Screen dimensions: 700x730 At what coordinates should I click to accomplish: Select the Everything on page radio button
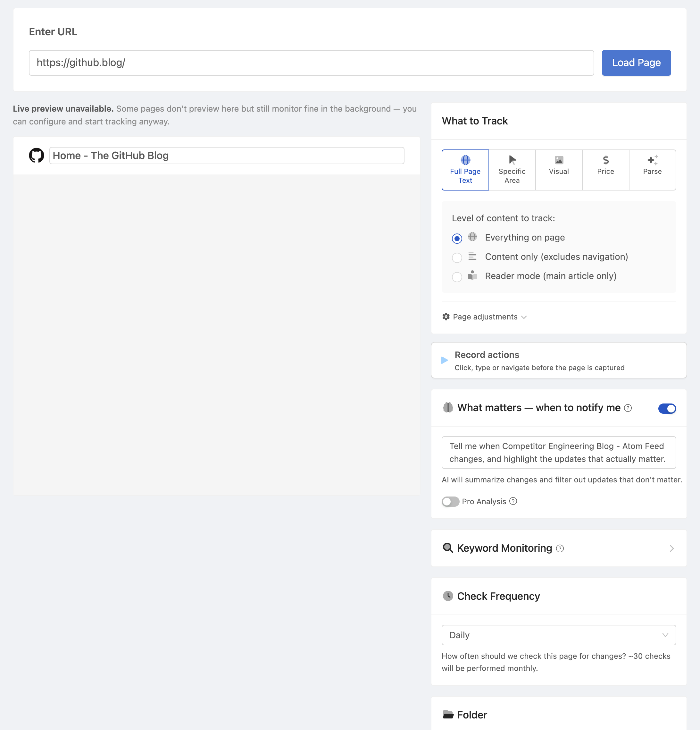[457, 238]
